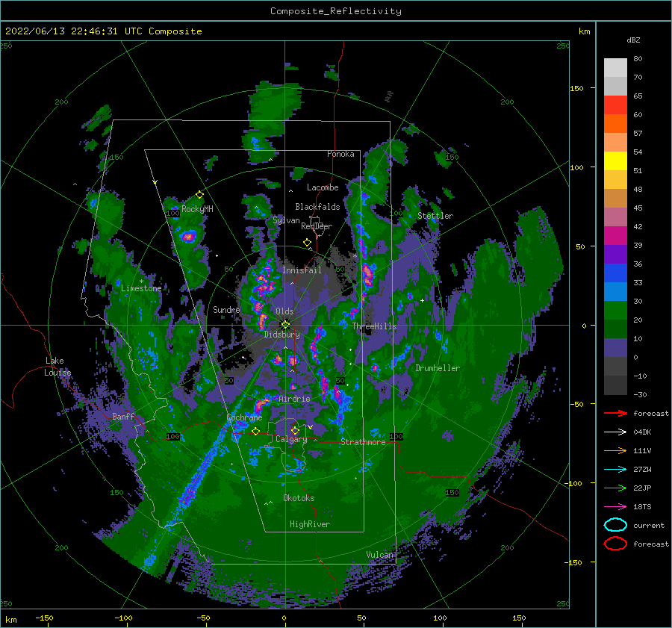672x628 pixels.
Task: Click the Okotoks city label
Action: 299,497
